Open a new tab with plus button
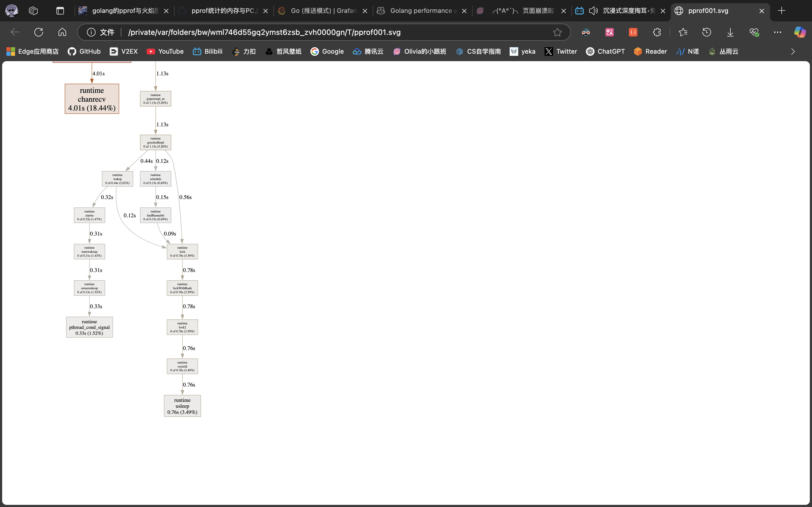 coord(781,11)
